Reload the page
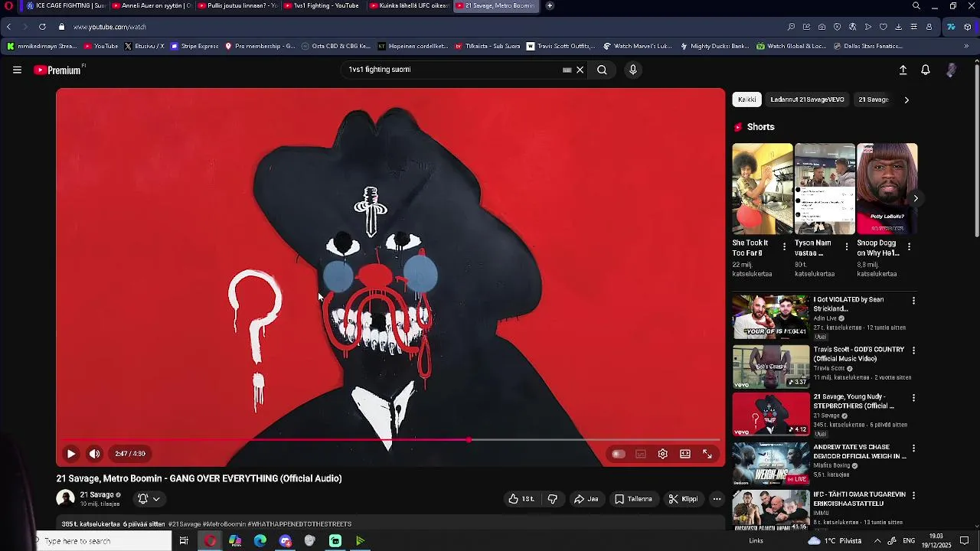 coord(42,27)
